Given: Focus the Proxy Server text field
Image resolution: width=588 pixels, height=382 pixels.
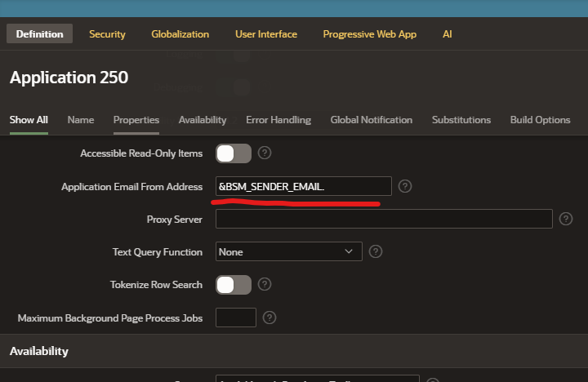Looking at the screenshot, I should 384,219.
